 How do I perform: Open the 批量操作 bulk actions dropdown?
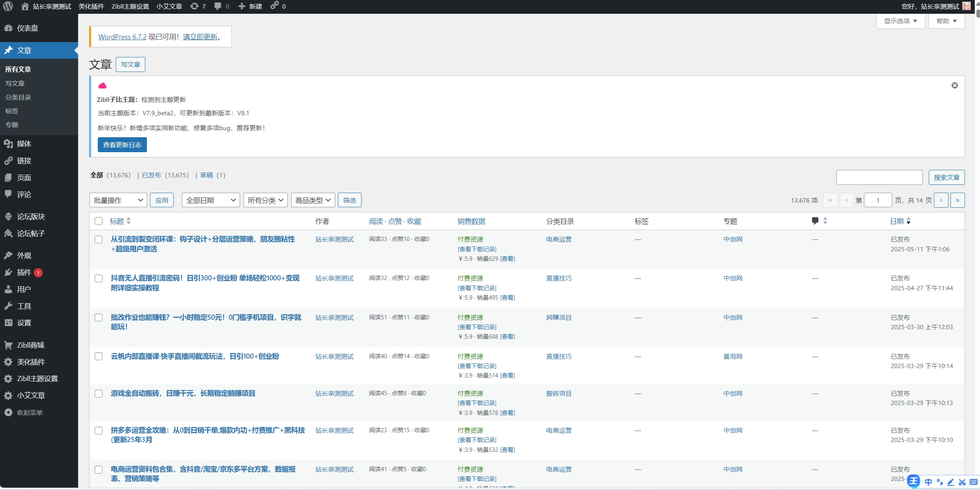click(118, 200)
